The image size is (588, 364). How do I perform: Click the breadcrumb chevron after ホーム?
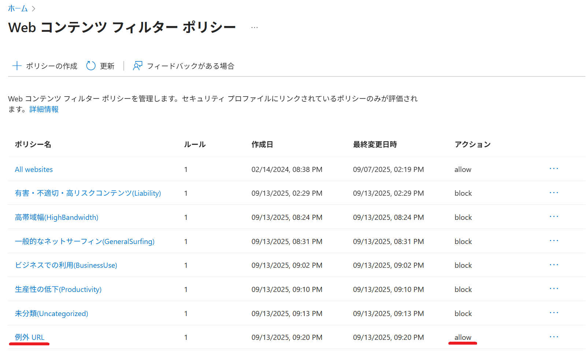(34, 8)
